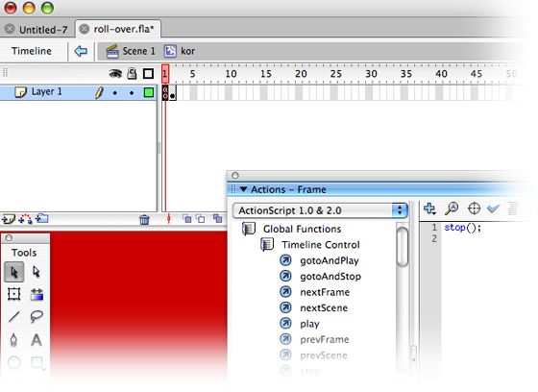
Task: Check syntax using the checkmark icon
Action: coord(494,208)
